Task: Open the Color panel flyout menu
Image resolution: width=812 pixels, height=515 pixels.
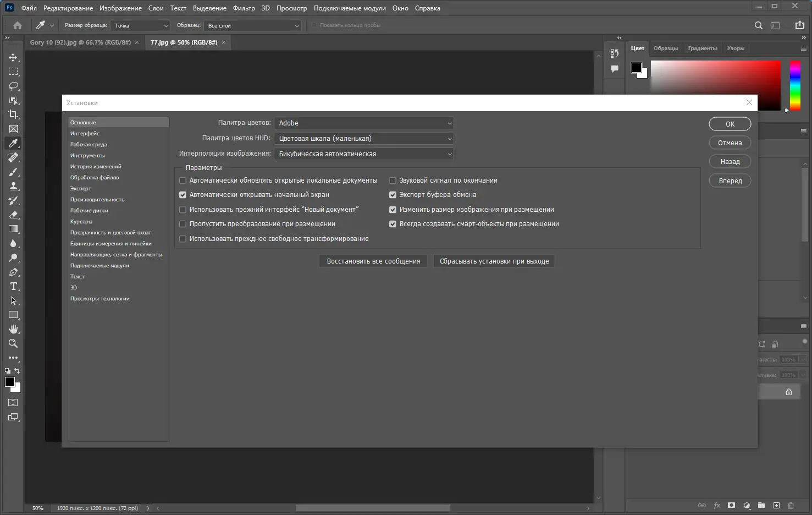Action: click(x=804, y=48)
